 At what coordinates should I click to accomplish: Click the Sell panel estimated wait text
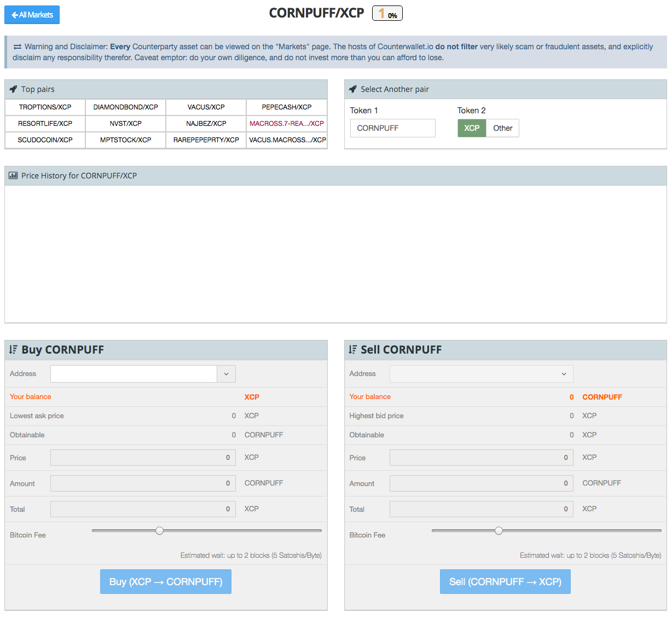(x=590, y=555)
